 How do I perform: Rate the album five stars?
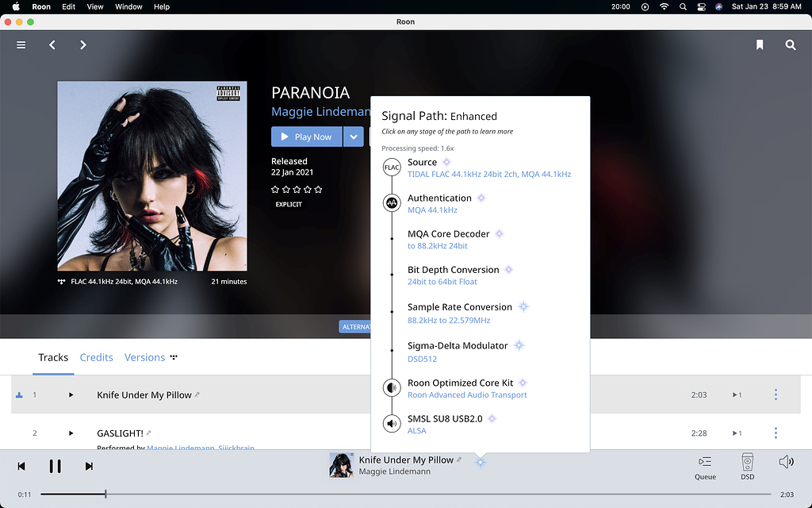tap(318, 190)
